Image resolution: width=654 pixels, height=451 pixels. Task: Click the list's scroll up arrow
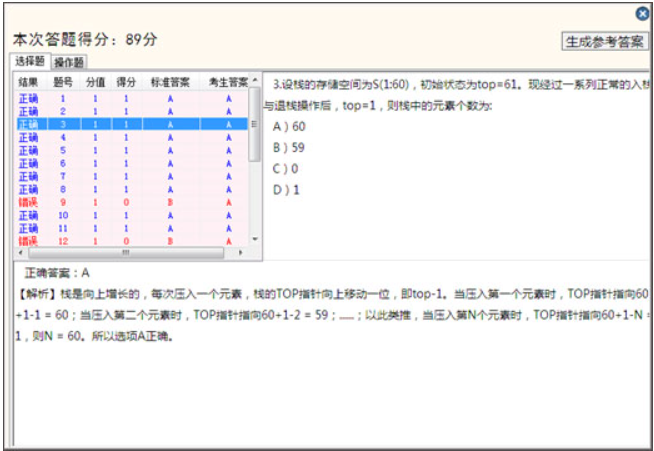tap(255, 80)
